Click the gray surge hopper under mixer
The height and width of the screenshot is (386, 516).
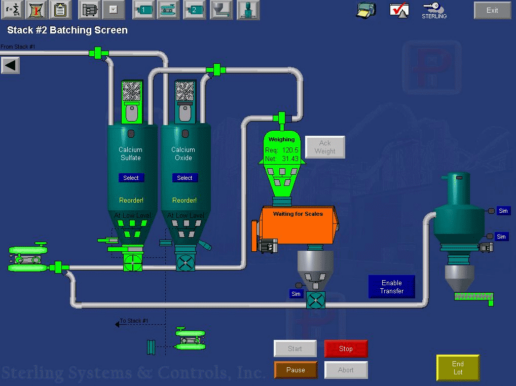pos(315,270)
